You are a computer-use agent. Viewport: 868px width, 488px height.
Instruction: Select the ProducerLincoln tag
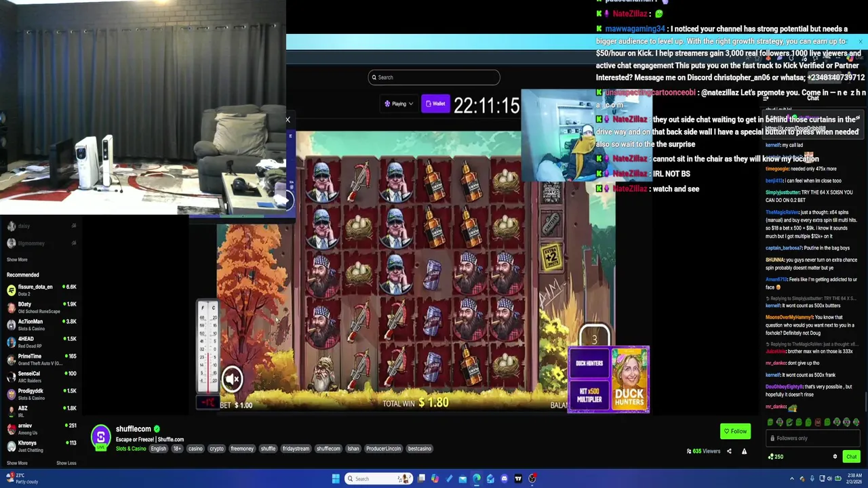click(x=383, y=449)
